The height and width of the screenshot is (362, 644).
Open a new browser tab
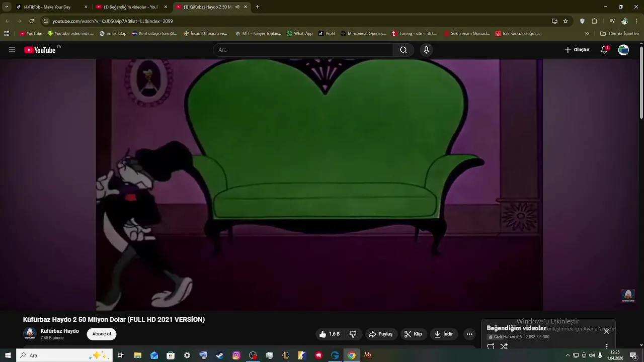[258, 7]
